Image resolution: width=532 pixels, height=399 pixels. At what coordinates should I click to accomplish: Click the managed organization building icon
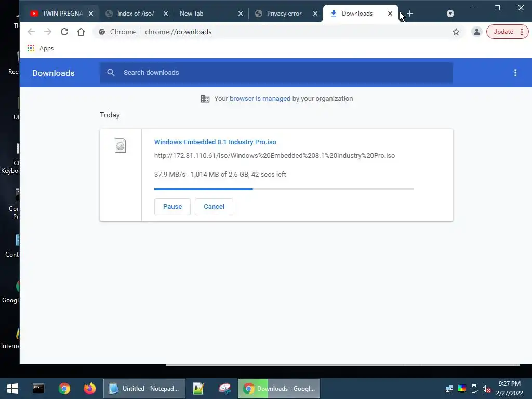pyautogui.click(x=205, y=98)
